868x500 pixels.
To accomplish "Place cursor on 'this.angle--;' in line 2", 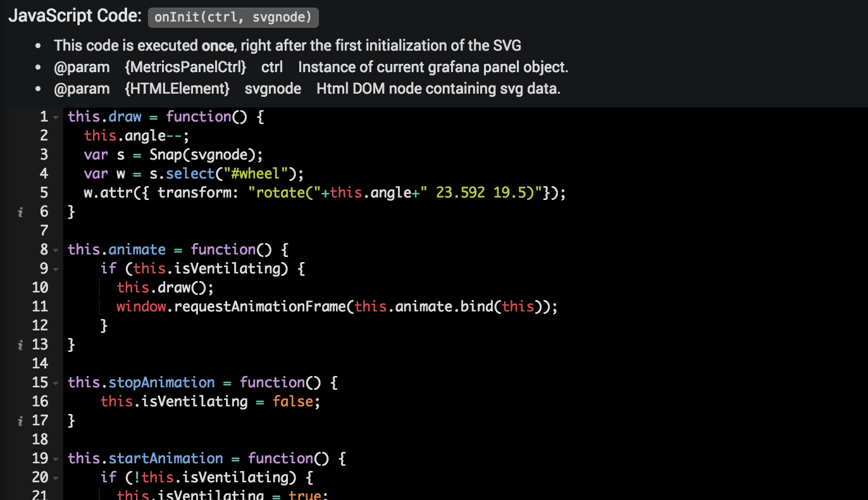I will point(137,135).
